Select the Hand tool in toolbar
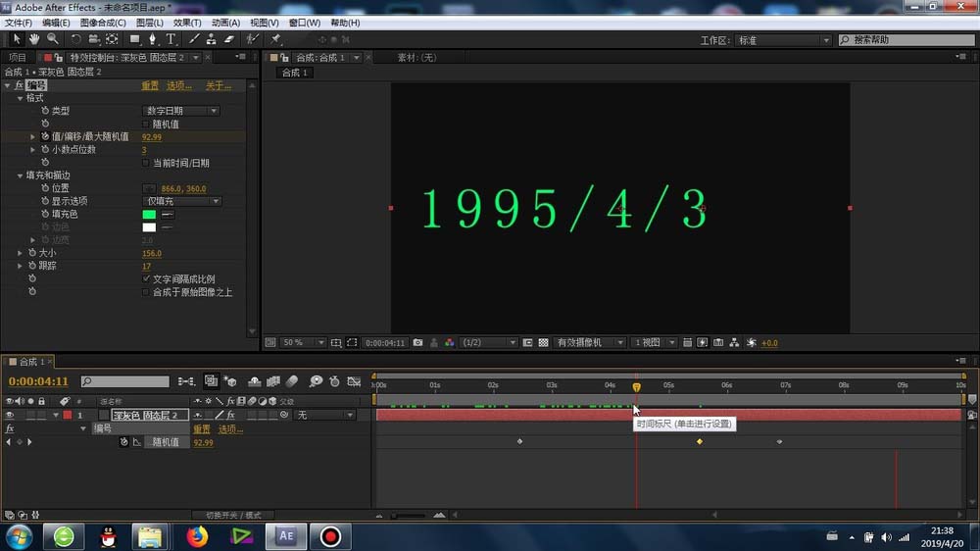The image size is (980, 551). [34, 39]
